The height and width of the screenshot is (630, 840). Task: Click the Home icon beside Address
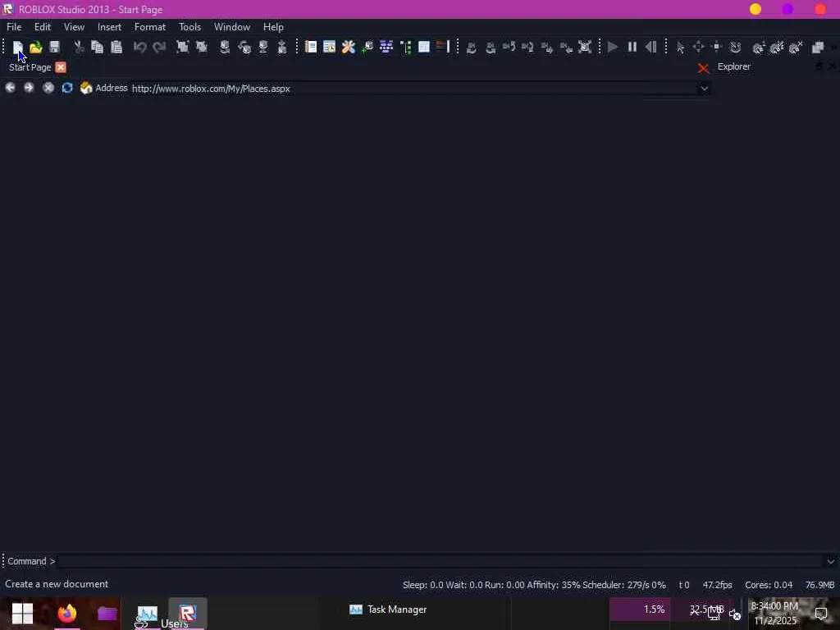point(85,88)
